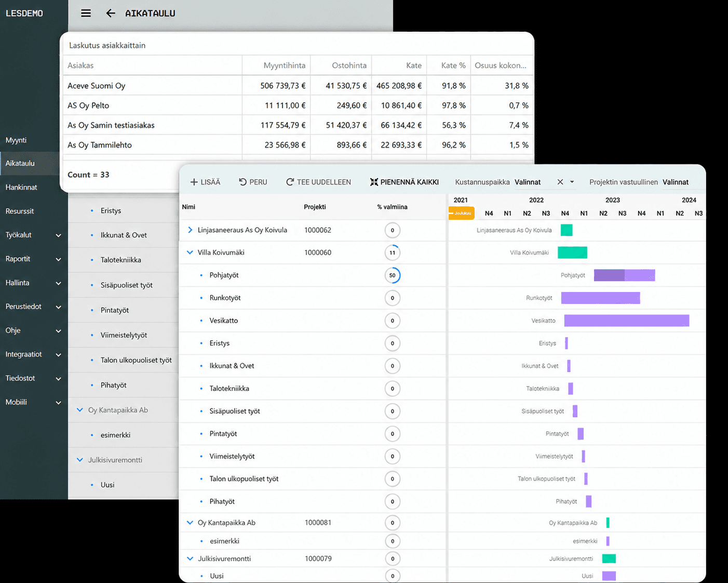Click the Runkotyöt bar in the Gantt chart
728x583 pixels.
click(601, 298)
